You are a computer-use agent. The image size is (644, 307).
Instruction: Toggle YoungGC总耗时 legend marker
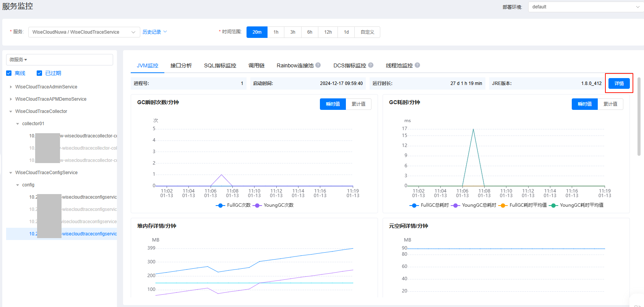pos(455,206)
